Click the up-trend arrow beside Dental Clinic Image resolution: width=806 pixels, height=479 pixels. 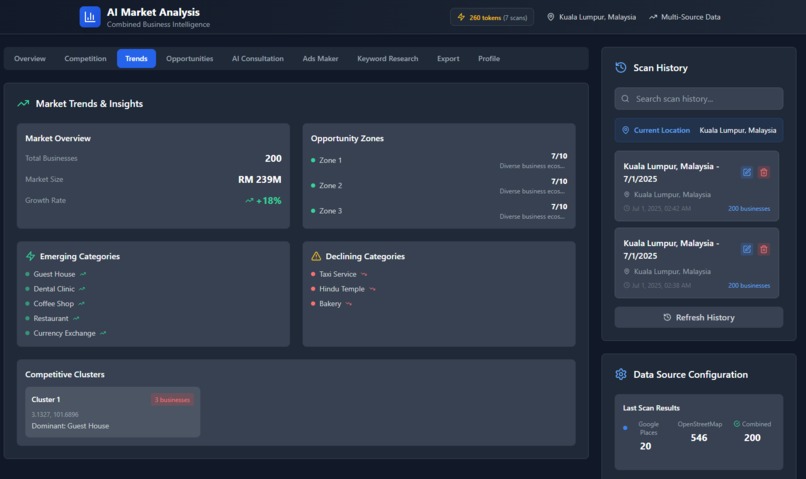82,289
